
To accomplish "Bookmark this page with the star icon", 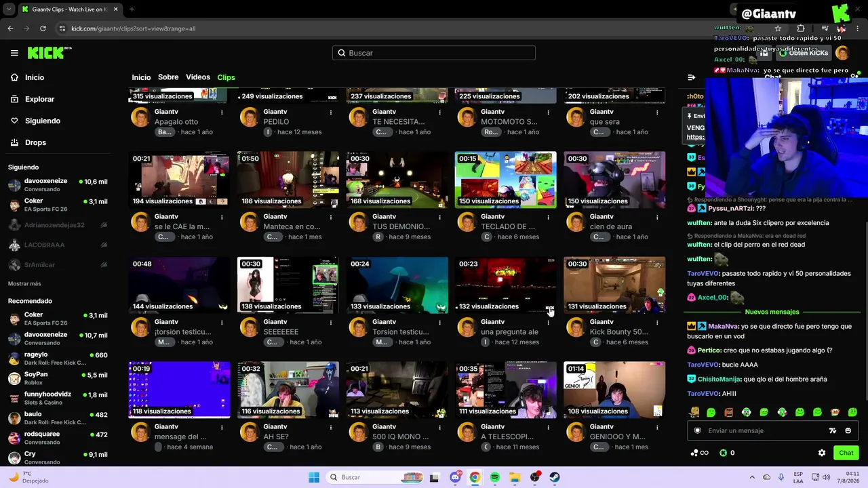I will click(778, 28).
